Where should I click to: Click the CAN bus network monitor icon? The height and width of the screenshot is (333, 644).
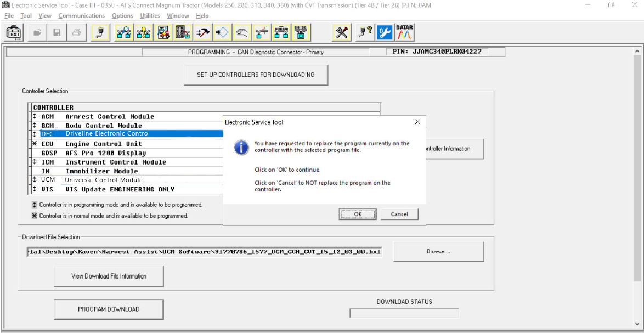tap(301, 32)
